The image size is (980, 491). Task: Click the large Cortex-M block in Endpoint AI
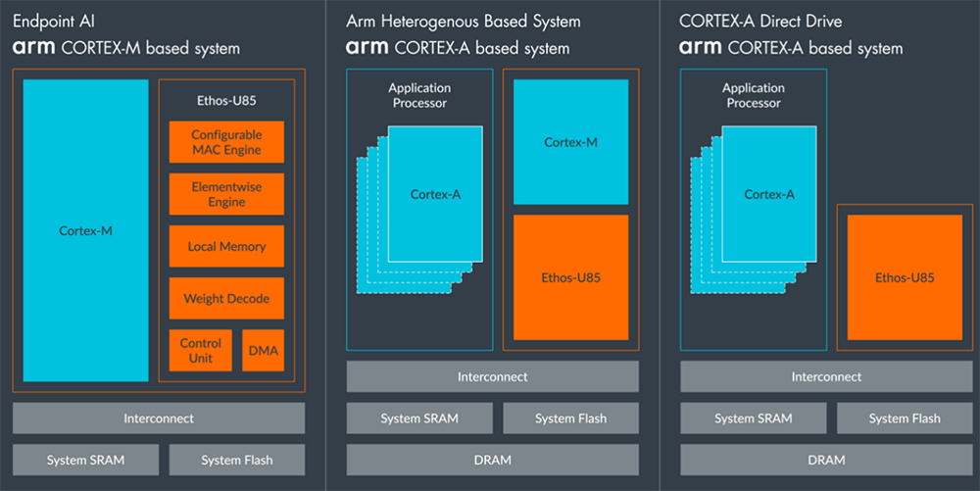pos(85,231)
